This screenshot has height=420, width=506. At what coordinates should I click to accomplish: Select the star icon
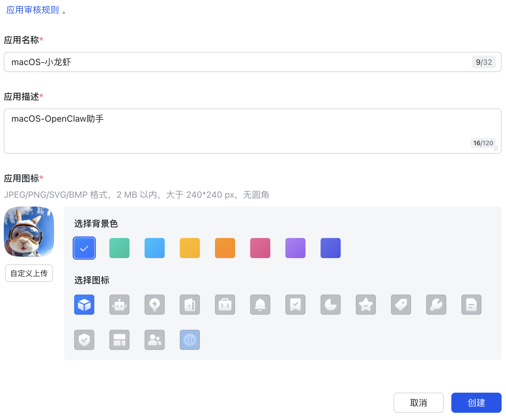click(x=366, y=305)
